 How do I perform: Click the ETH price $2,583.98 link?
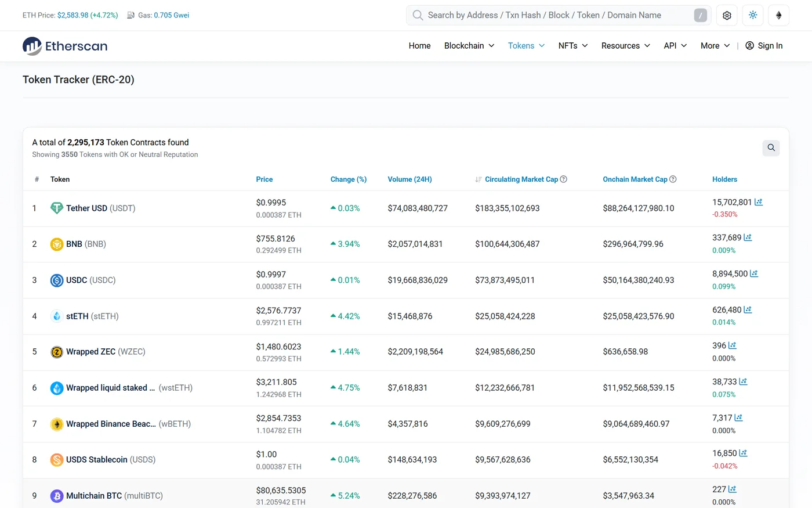88,15
